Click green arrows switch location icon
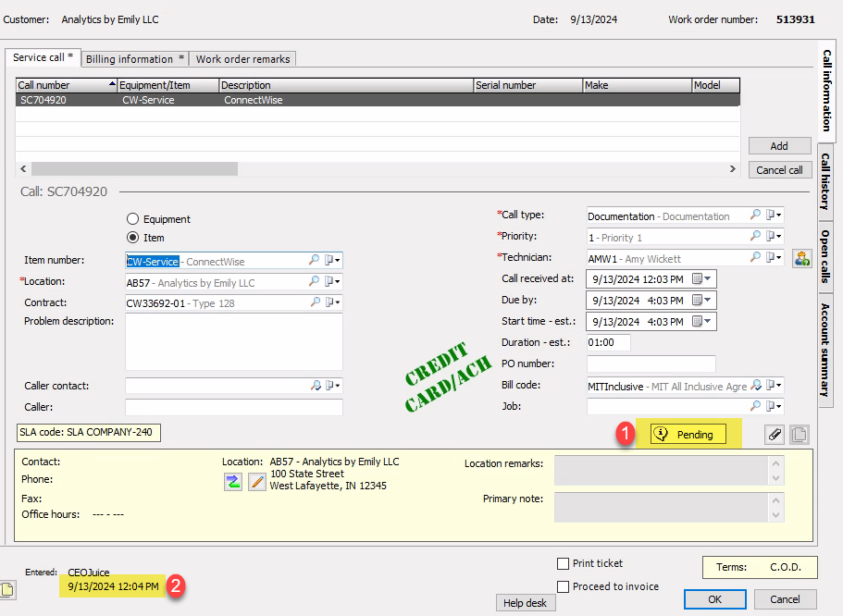Viewport: 843px width, 616px height. click(x=233, y=482)
